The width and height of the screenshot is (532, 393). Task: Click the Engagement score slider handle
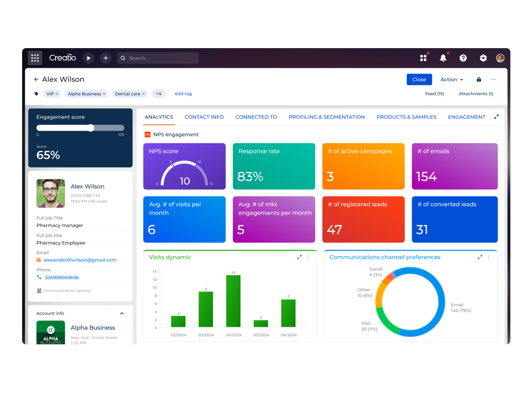pos(90,128)
